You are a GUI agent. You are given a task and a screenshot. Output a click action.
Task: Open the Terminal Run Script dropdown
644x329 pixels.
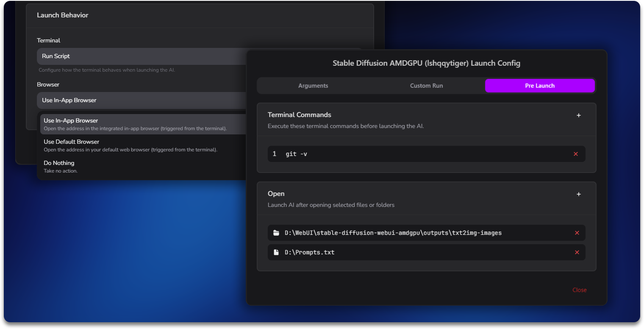point(142,56)
